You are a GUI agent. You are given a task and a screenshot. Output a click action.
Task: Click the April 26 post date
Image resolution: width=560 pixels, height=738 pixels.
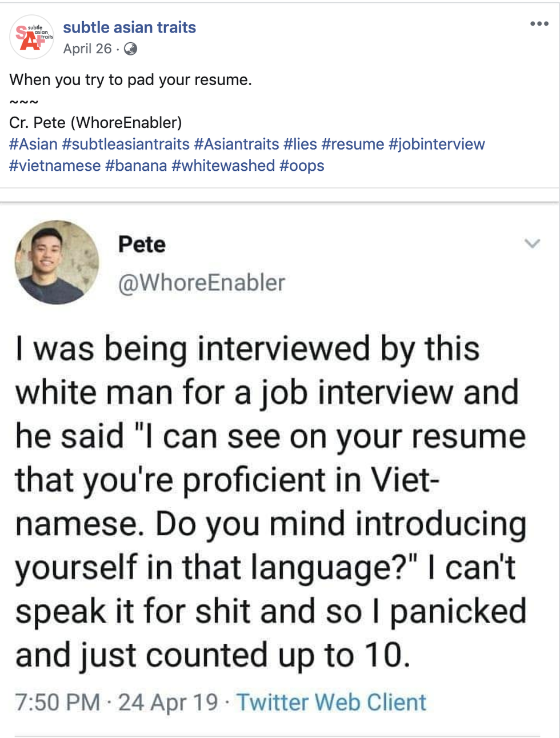tap(87, 49)
